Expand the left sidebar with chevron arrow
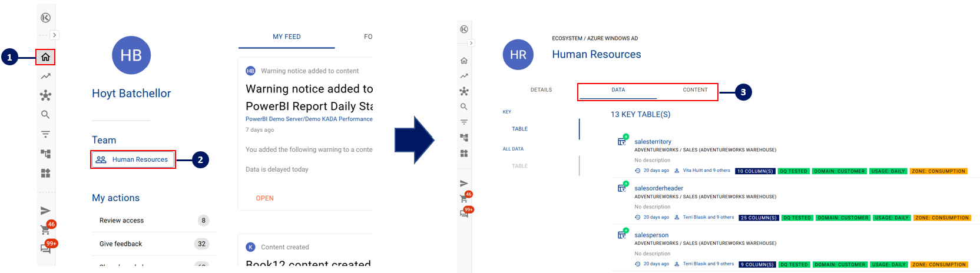The width and height of the screenshot is (980, 273). (x=54, y=35)
